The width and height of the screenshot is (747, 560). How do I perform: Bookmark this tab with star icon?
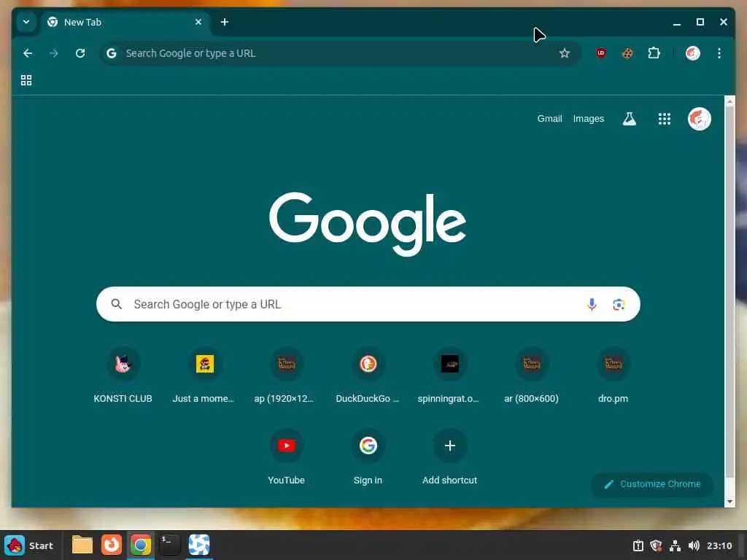(565, 53)
